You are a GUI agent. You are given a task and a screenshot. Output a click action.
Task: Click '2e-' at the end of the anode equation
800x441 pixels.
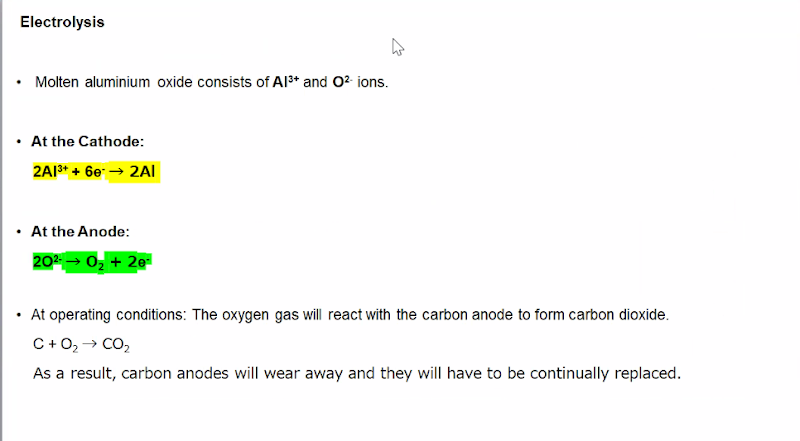click(139, 262)
